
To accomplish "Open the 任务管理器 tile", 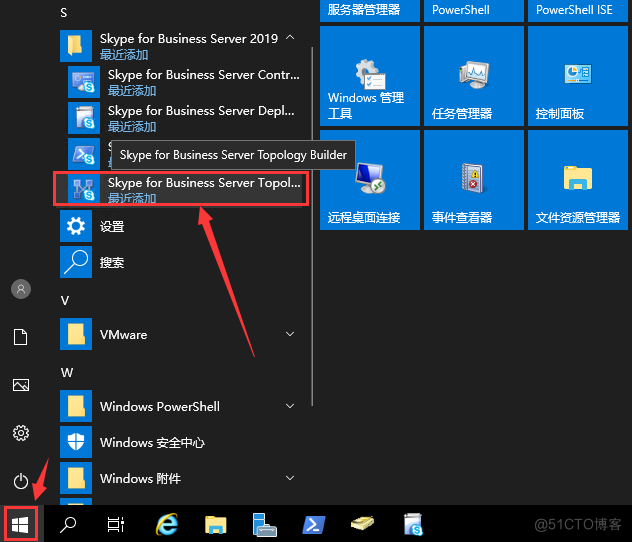I will click(x=474, y=76).
